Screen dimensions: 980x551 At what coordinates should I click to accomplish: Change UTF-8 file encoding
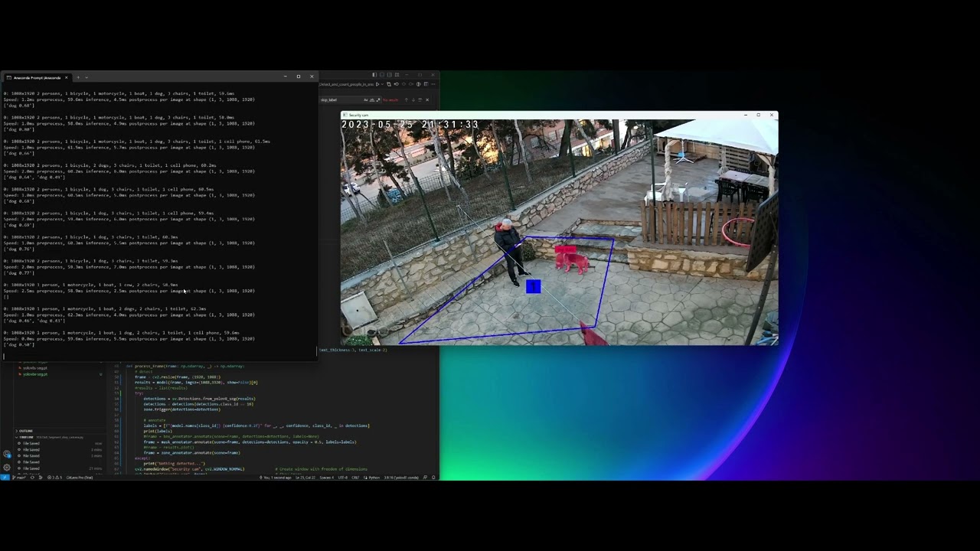pos(343,478)
